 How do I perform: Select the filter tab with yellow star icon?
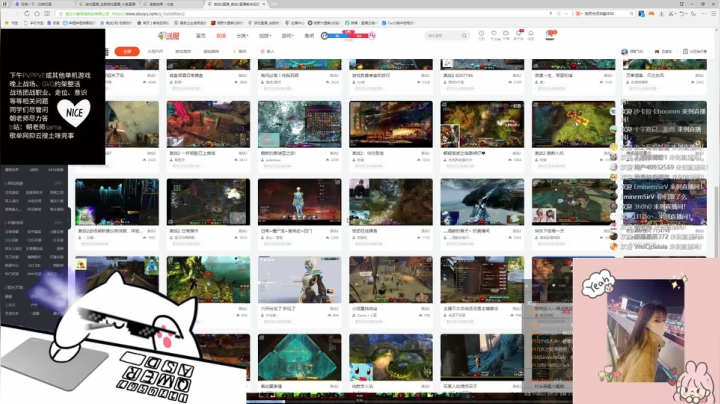240,51
